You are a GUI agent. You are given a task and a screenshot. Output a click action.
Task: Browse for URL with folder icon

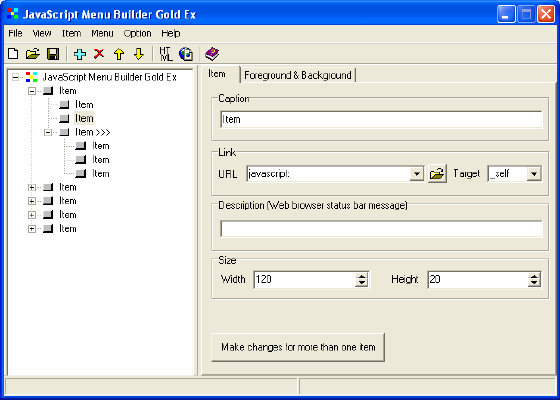[x=437, y=174]
